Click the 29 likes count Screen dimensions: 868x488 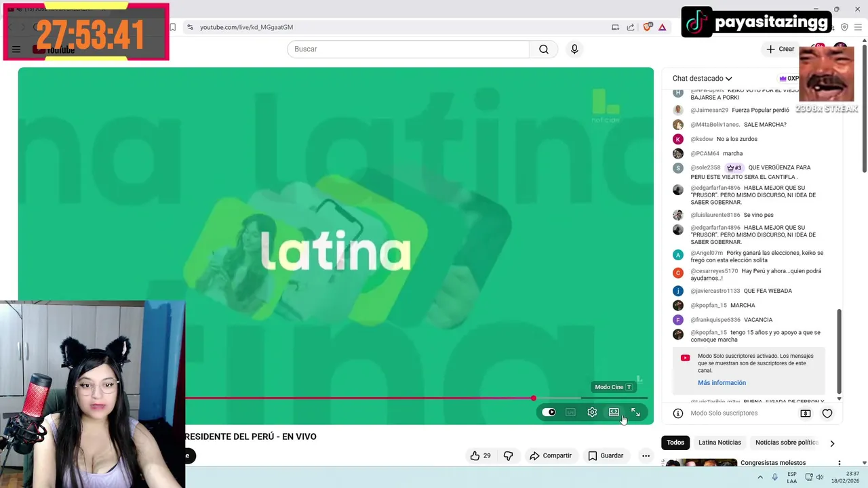pos(487,455)
